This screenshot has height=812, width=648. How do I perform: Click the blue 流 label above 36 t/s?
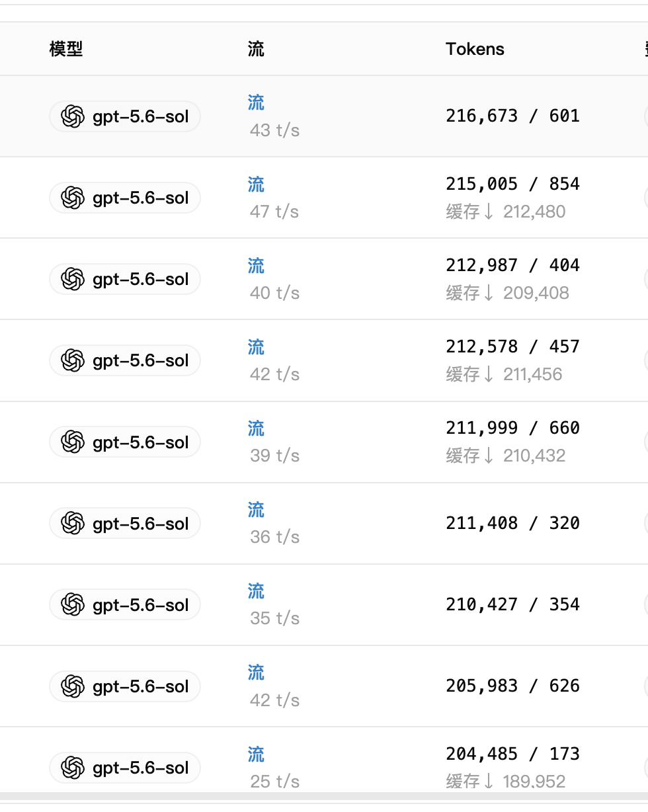256,510
